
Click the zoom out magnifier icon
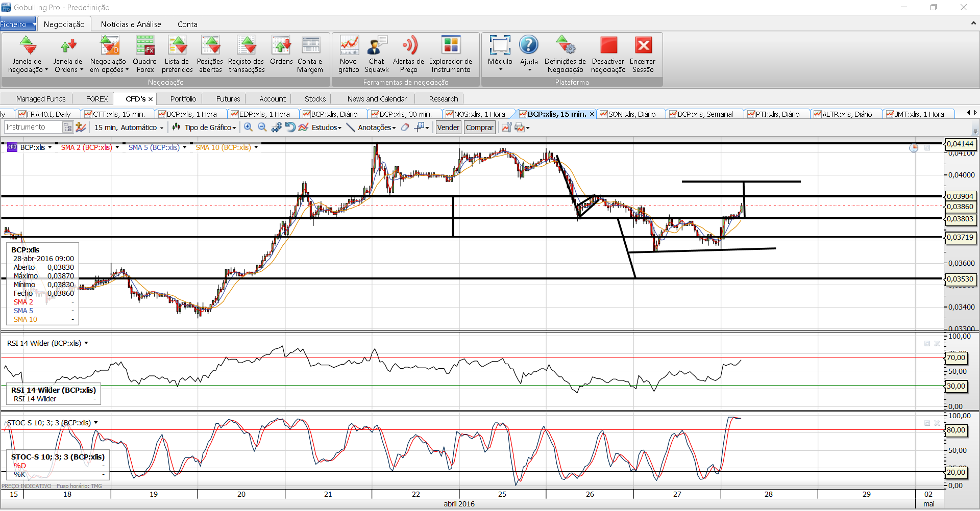pyautogui.click(x=262, y=127)
